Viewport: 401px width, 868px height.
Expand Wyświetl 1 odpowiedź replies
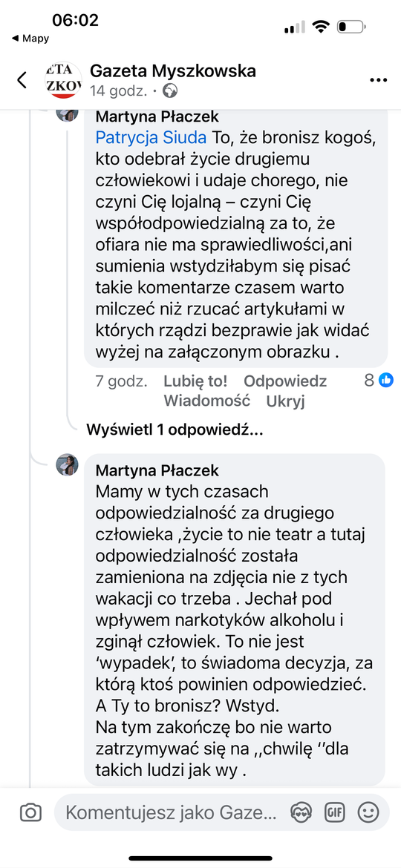click(174, 430)
